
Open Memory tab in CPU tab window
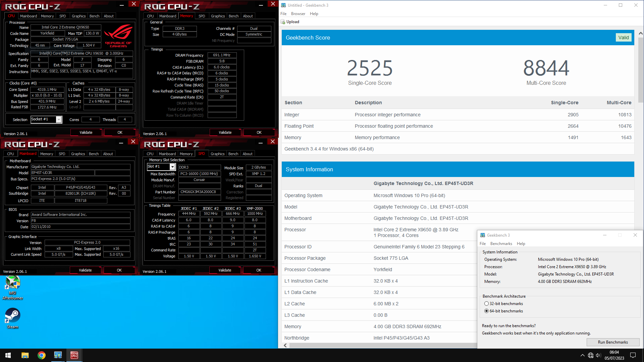tap(47, 16)
